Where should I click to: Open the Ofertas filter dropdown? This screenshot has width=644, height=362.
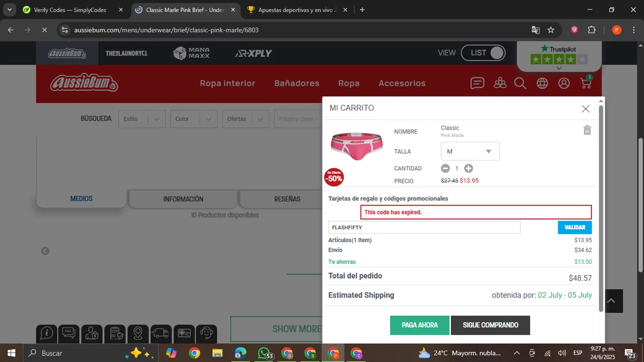246,119
